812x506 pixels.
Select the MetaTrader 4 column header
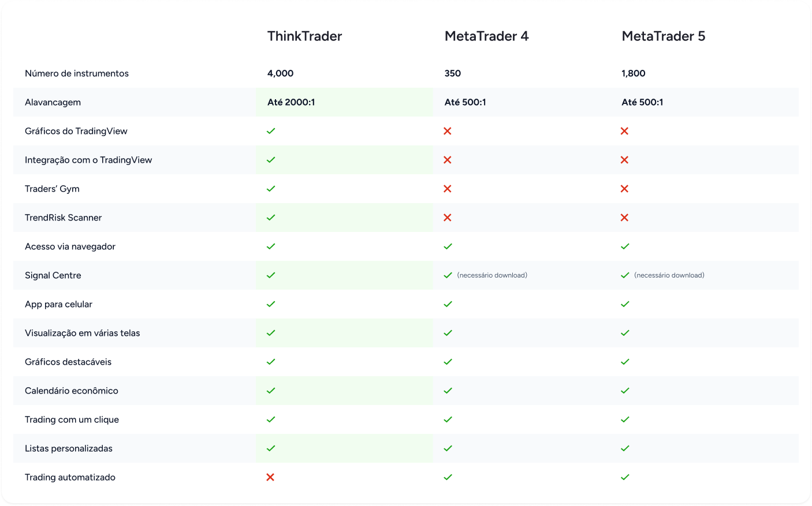[x=486, y=36]
